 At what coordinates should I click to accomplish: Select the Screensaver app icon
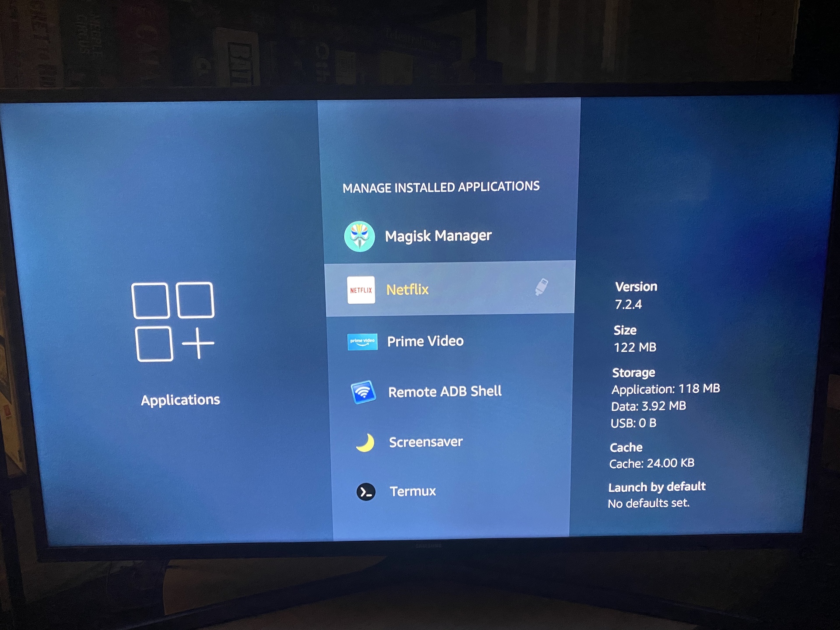pyautogui.click(x=363, y=441)
